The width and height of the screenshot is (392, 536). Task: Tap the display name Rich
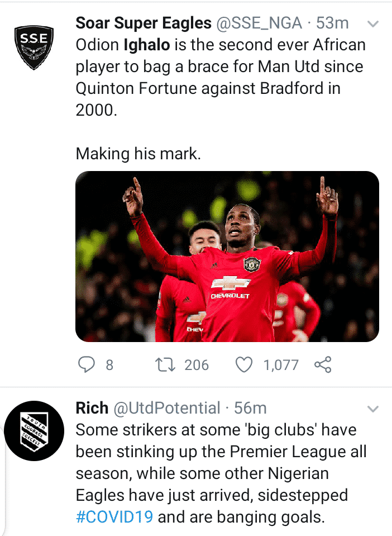click(x=92, y=409)
